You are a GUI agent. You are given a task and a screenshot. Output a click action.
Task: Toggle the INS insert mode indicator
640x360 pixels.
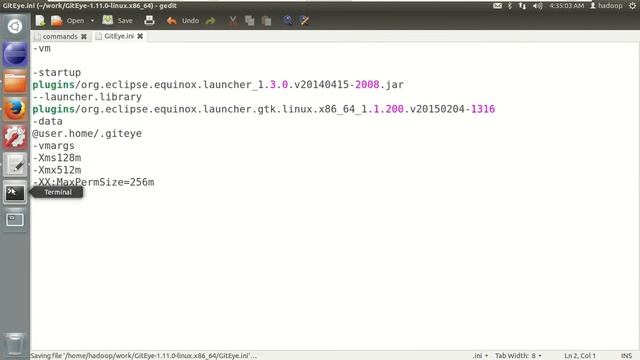click(x=626, y=356)
